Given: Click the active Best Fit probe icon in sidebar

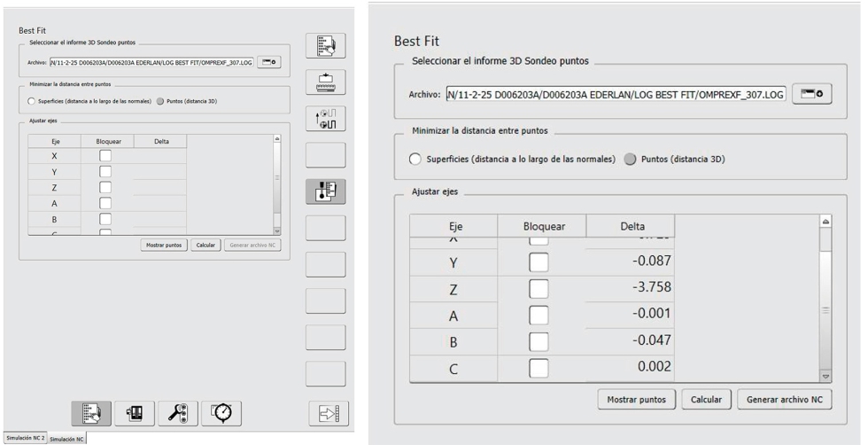Looking at the screenshot, I should tap(326, 191).
